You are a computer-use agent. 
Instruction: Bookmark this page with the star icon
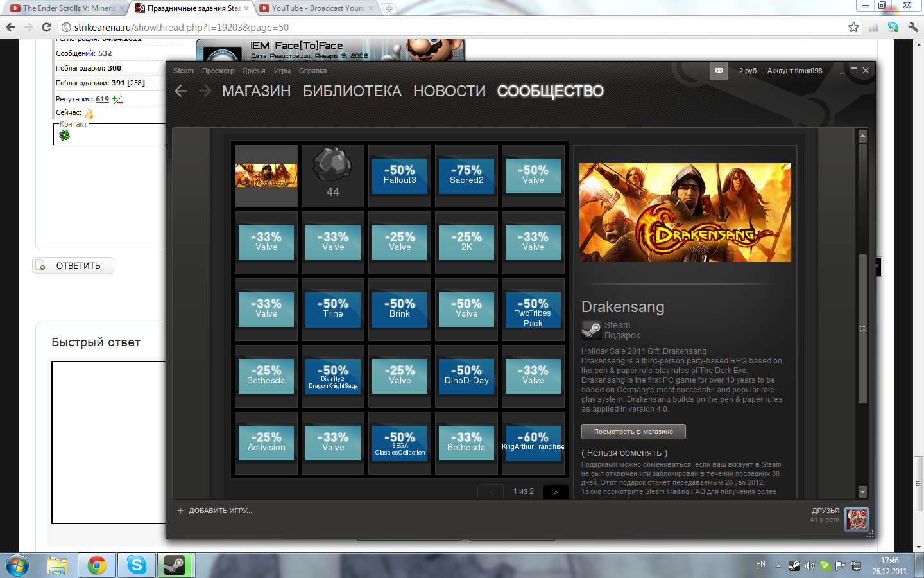[x=853, y=27]
